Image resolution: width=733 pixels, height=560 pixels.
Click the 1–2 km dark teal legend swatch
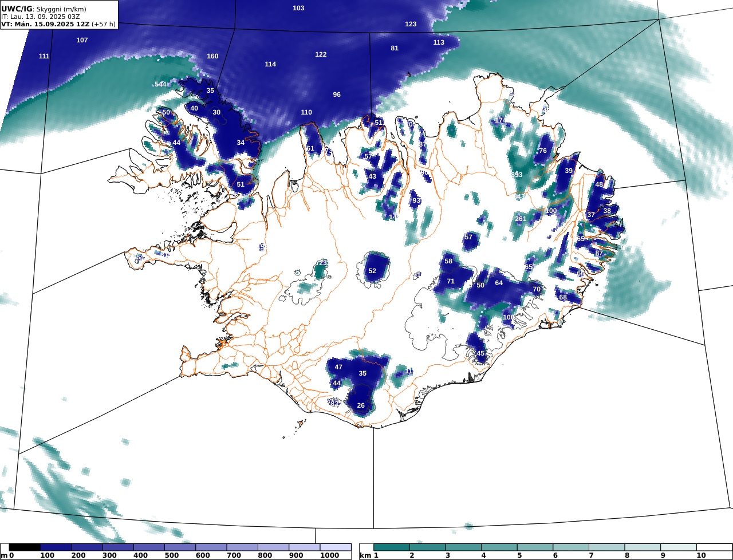(392, 547)
